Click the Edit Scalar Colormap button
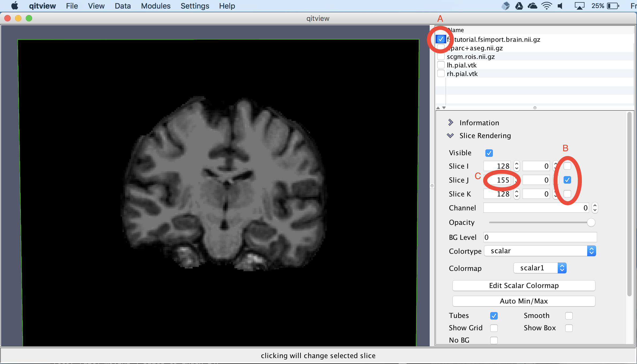This screenshot has height=364, width=637. [524, 286]
